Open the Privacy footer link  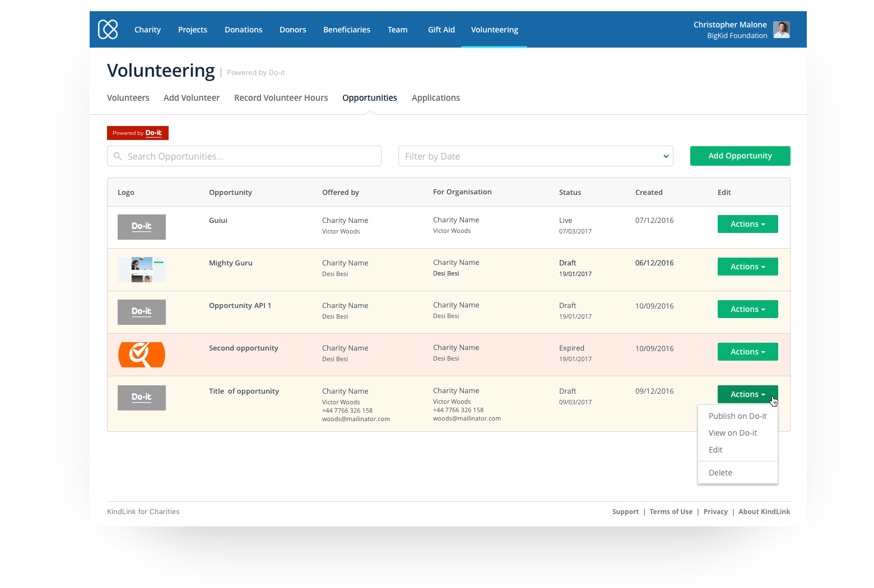715,512
